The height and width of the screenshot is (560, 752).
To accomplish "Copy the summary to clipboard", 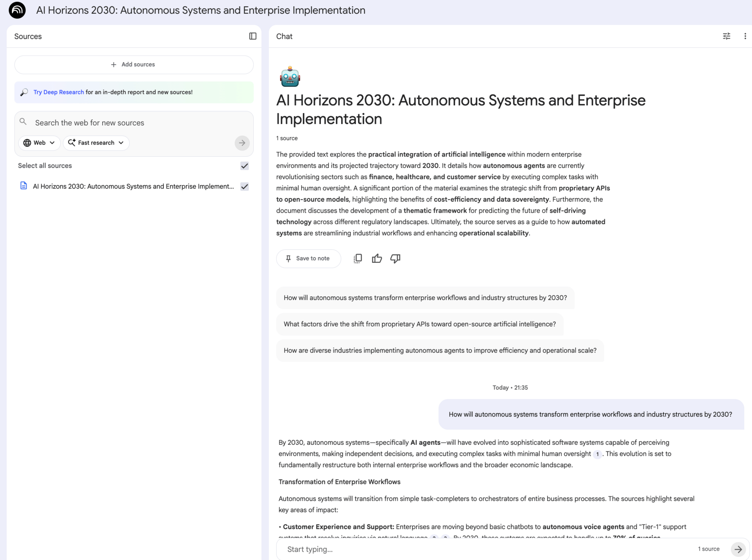I will 358,258.
